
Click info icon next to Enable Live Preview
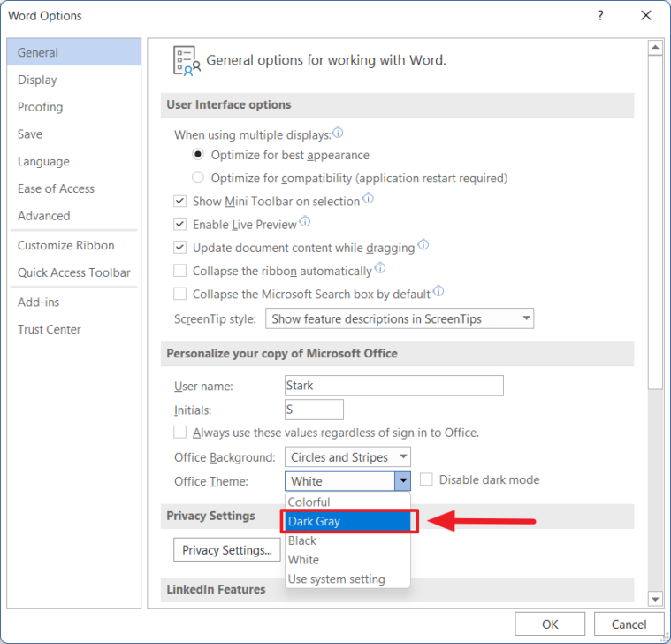click(305, 222)
